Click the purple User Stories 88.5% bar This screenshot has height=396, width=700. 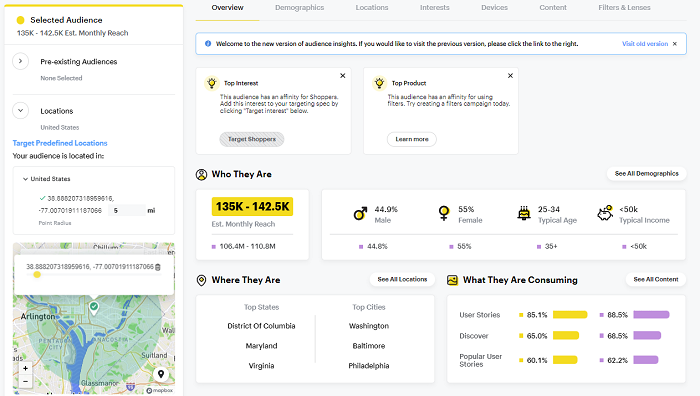pos(651,315)
